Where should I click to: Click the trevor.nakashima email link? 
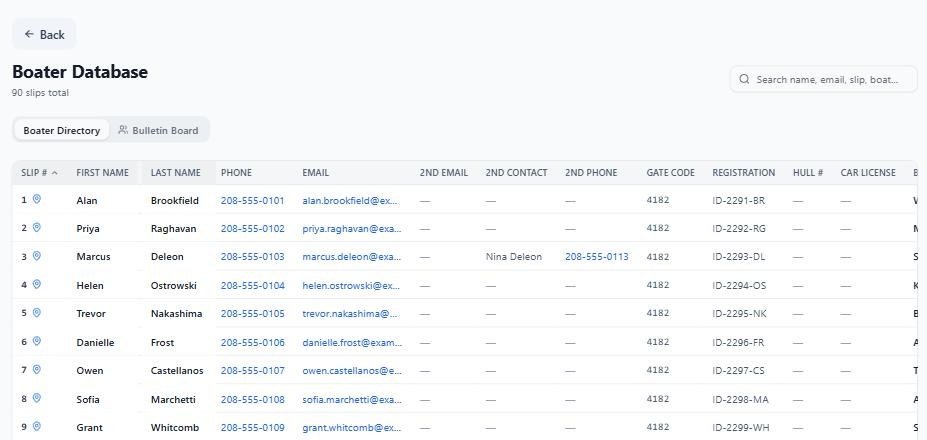tap(352, 313)
